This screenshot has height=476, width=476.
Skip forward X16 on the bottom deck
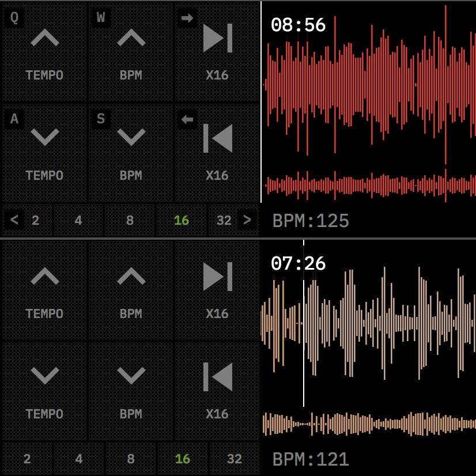point(217,290)
